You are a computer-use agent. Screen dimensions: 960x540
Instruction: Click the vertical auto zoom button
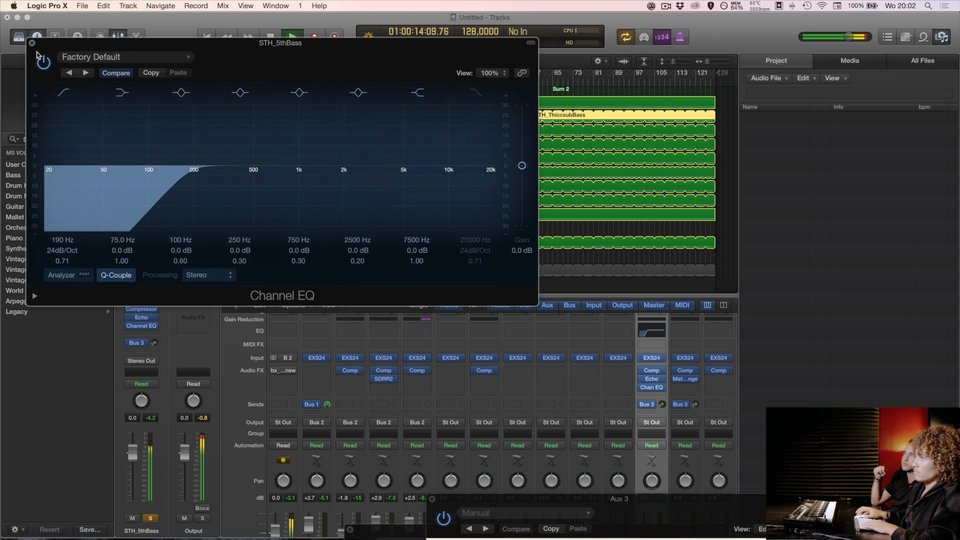(643, 61)
